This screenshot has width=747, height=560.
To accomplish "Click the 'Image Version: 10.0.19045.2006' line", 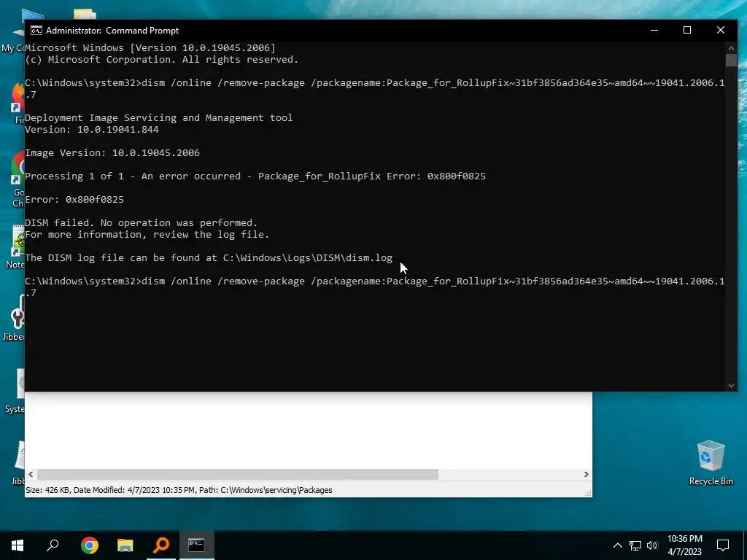I will tap(112, 153).
